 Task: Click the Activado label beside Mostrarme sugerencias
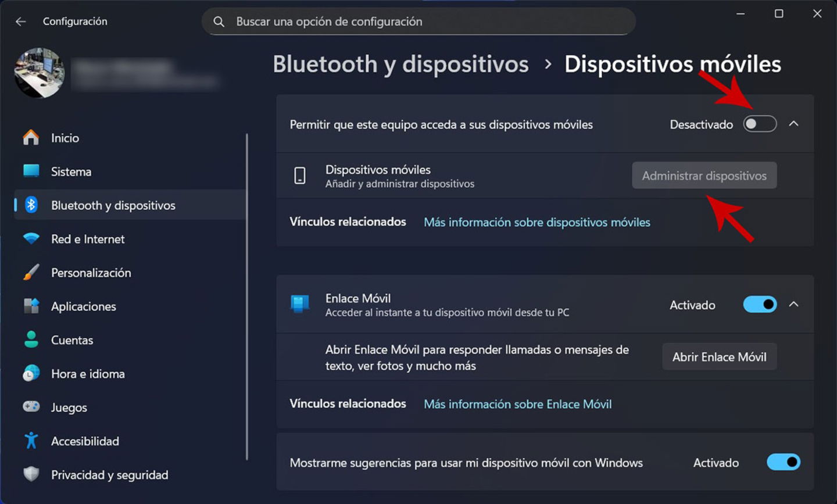(716, 463)
